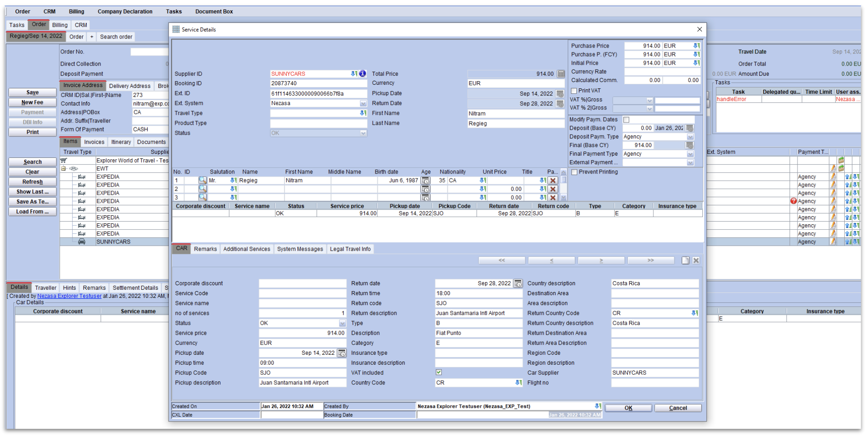Click the car icon of the SUNNYCARS item

point(82,241)
